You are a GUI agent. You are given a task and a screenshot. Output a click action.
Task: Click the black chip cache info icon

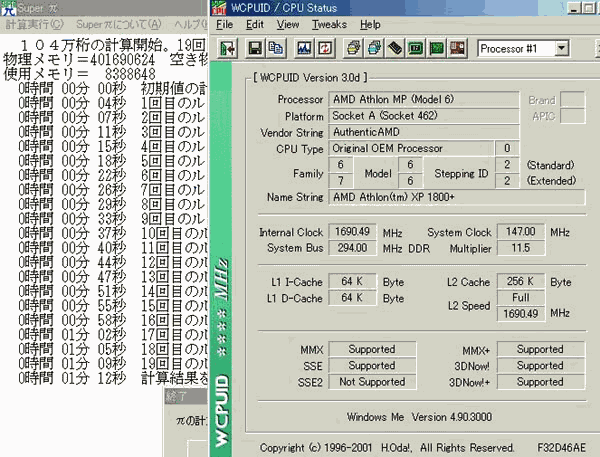395,48
